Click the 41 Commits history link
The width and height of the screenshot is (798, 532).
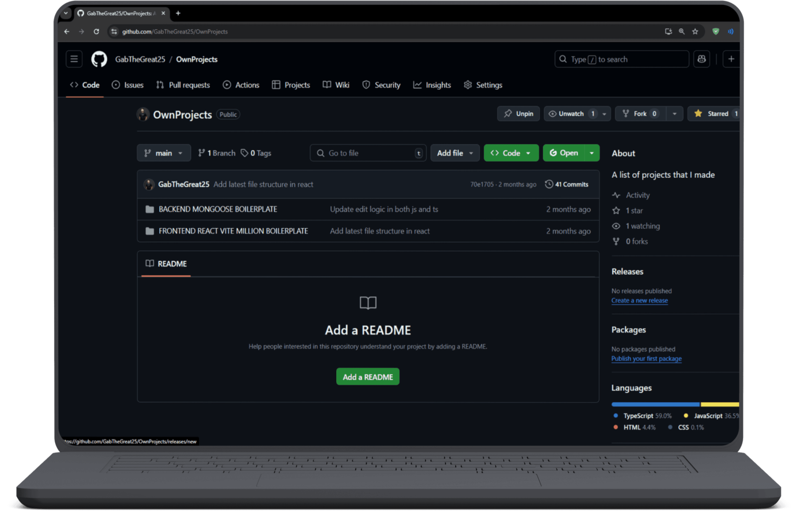(566, 184)
